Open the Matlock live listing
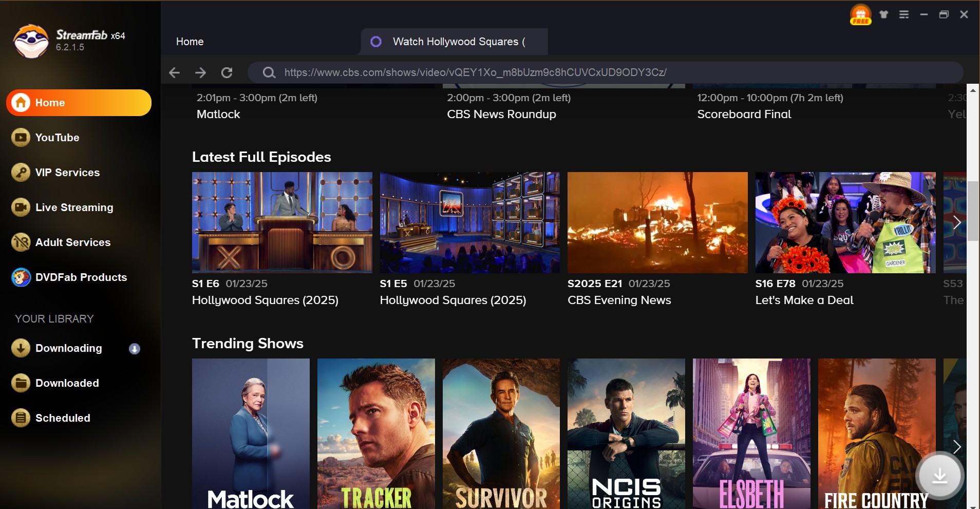 coord(218,114)
